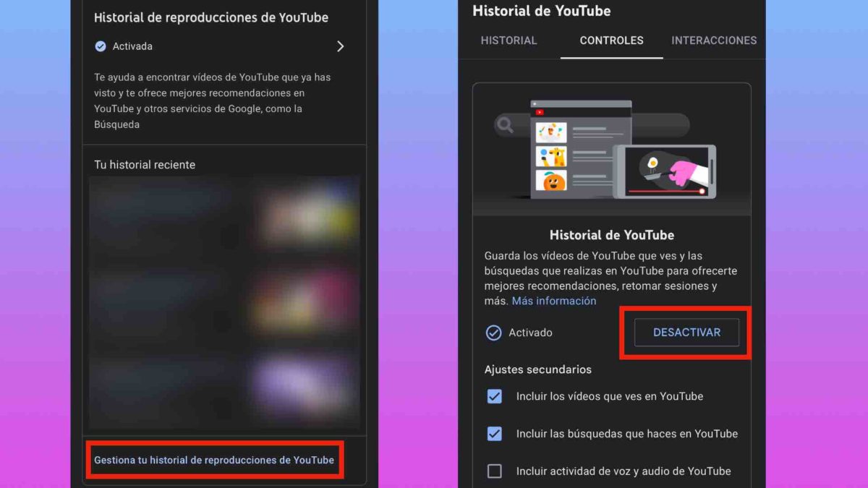Image resolution: width=868 pixels, height=488 pixels.
Task: Uncheck Incluir los vídeos que ves en YouTube
Action: pyautogui.click(x=495, y=396)
